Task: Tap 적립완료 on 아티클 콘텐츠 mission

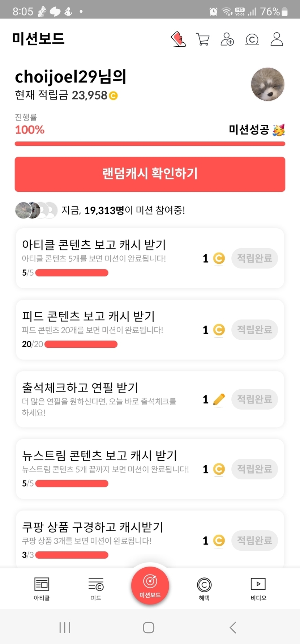Action: (254, 258)
